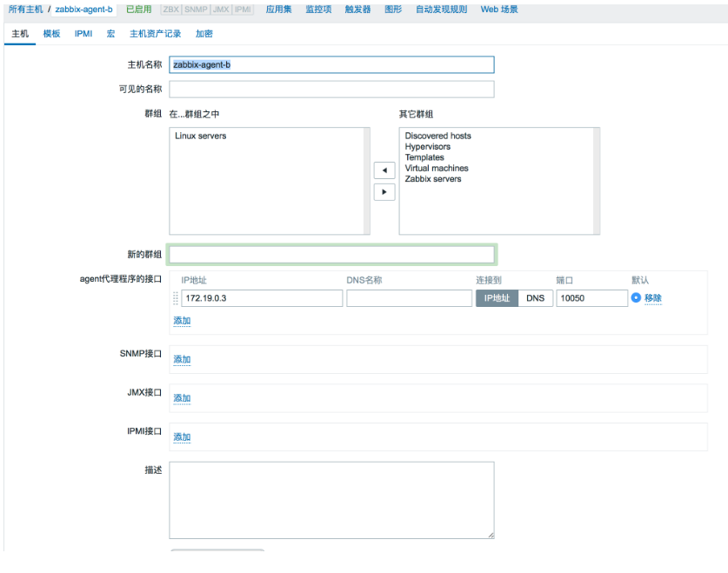Click the 移除 link for agent interface
Image resolution: width=728 pixels, height=573 pixels.
click(x=653, y=298)
